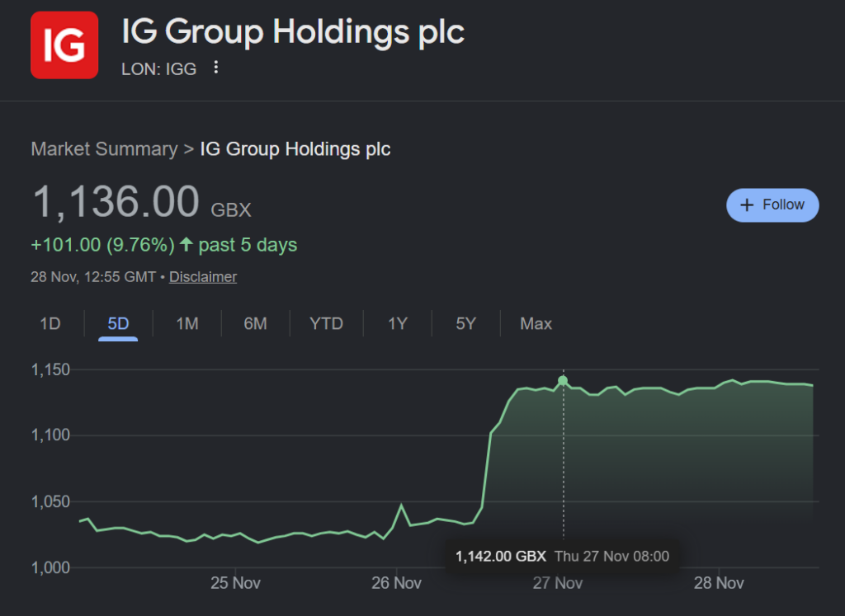Select the YTD time range
Image resolution: width=845 pixels, height=616 pixels.
327,324
